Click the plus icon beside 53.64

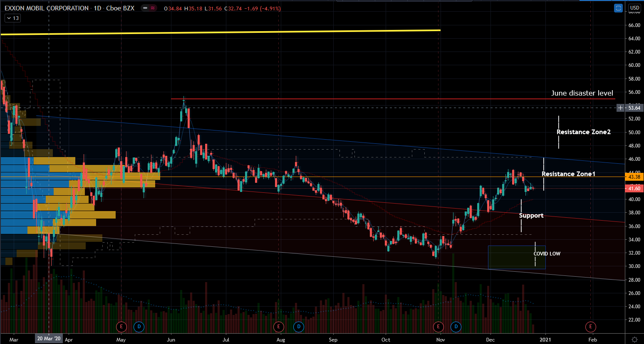620,108
